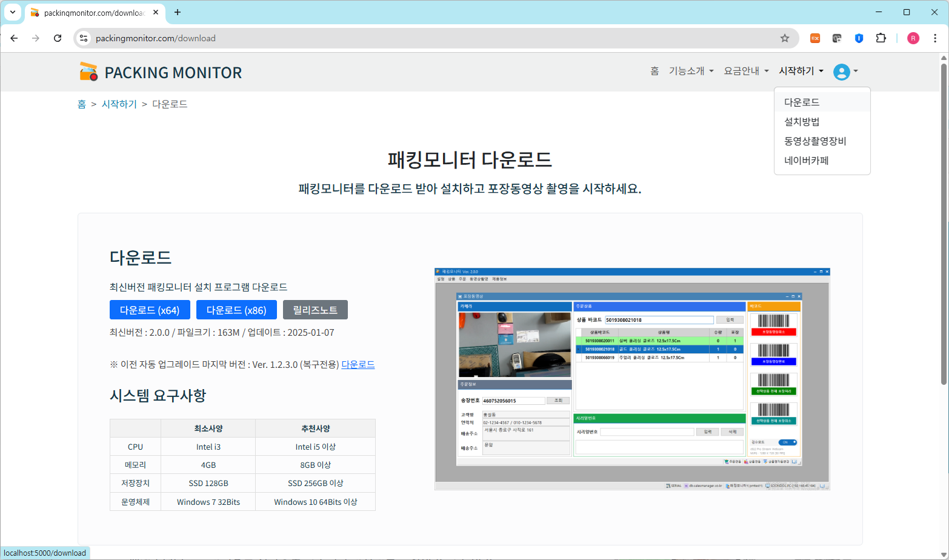Screen dimensions: 949x560
Task: Bookmark this page with star icon
Action: pyautogui.click(x=785, y=38)
